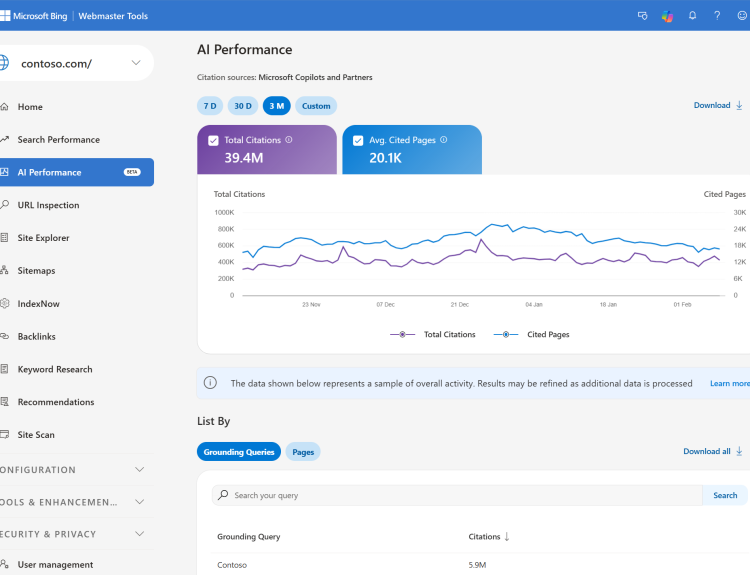This screenshot has width=750, height=575.
Task: Click the globe icon next to contoso.com
Action: point(5,63)
